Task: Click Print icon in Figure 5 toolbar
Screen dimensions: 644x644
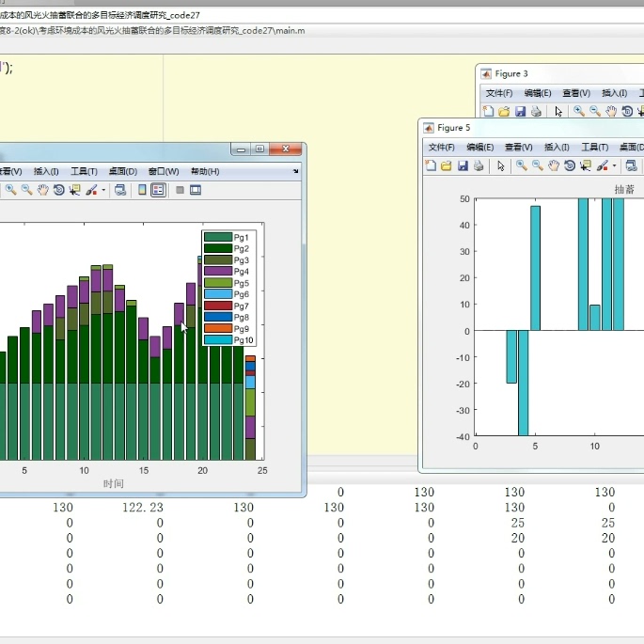Action: click(479, 165)
